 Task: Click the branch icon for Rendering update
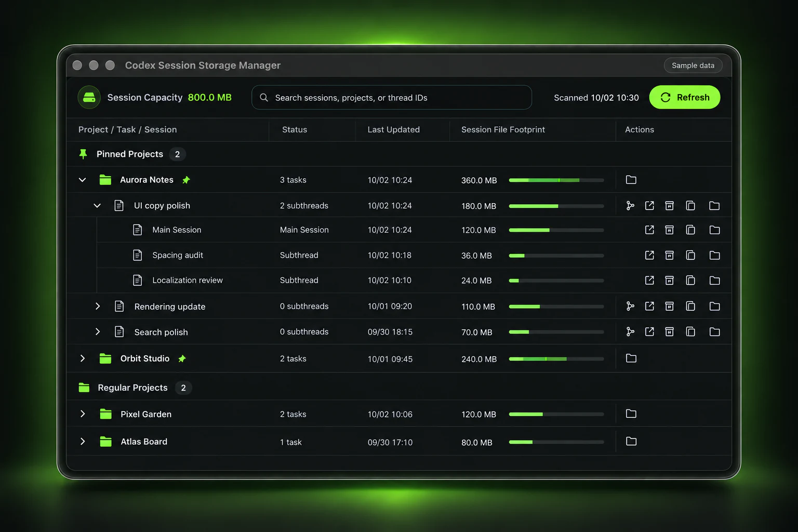click(x=630, y=306)
